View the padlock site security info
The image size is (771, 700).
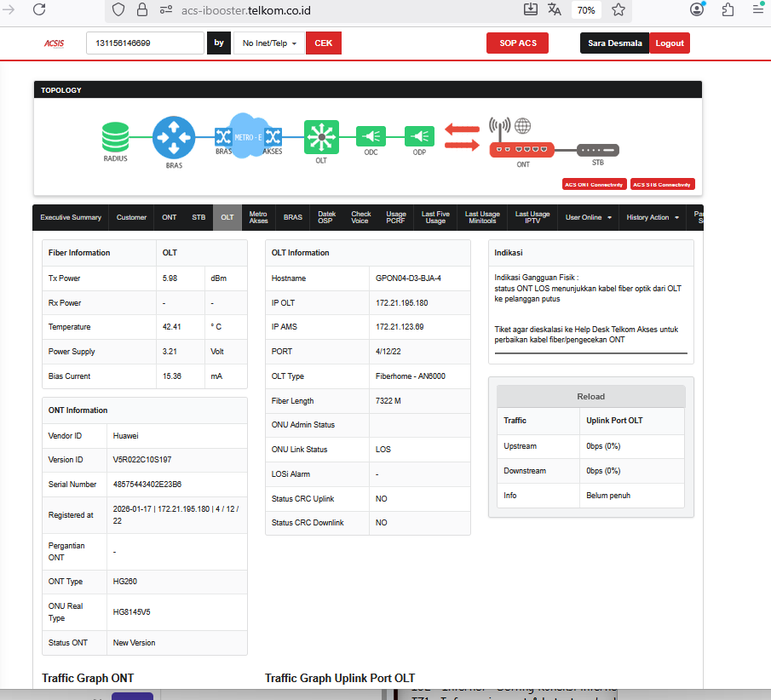(x=142, y=10)
